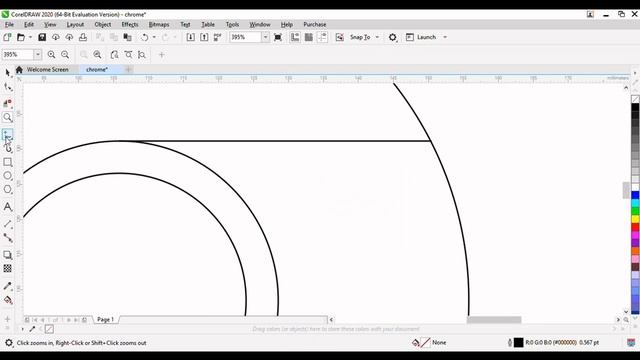The height and width of the screenshot is (360, 640).
Task: Select the Interactive Fill bucket tool
Action: pyautogui.click(x=7, y=300)
